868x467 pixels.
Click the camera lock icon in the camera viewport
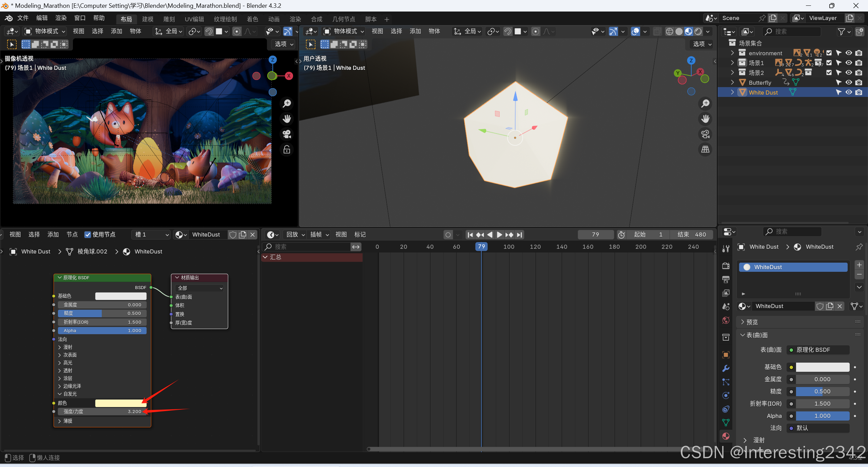[x=287, y=149]
